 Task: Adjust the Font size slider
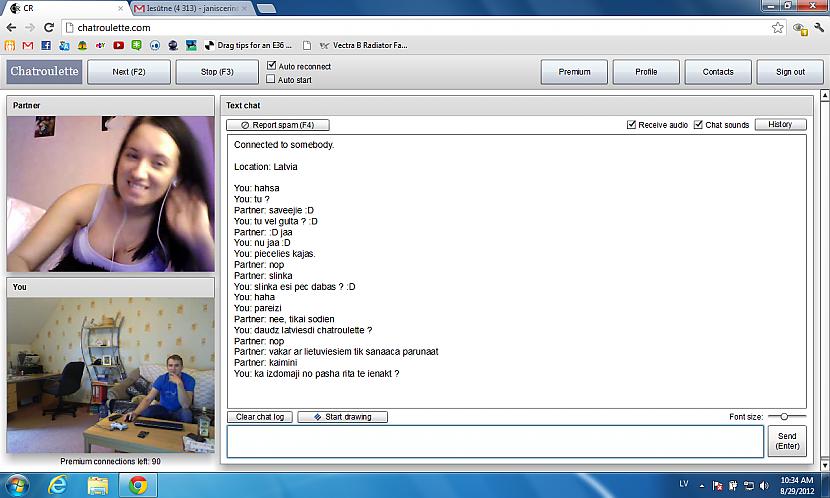pyautogui.click(x=784, y=416)
